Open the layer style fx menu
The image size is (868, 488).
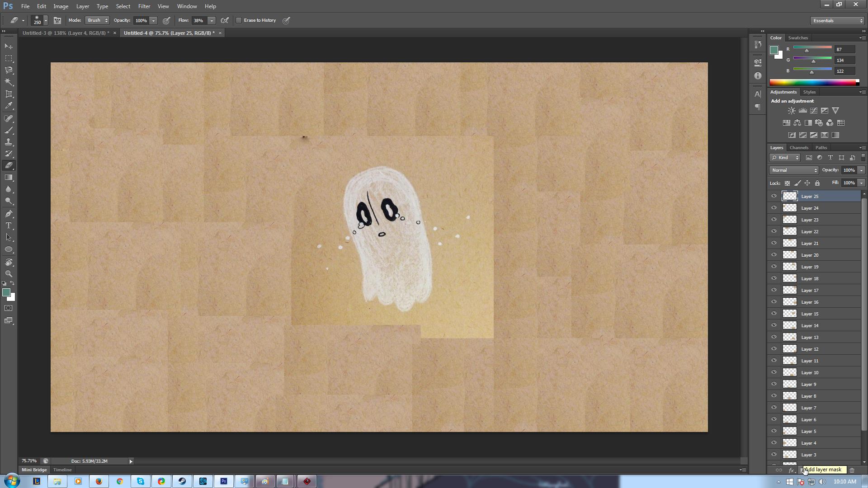791,470
